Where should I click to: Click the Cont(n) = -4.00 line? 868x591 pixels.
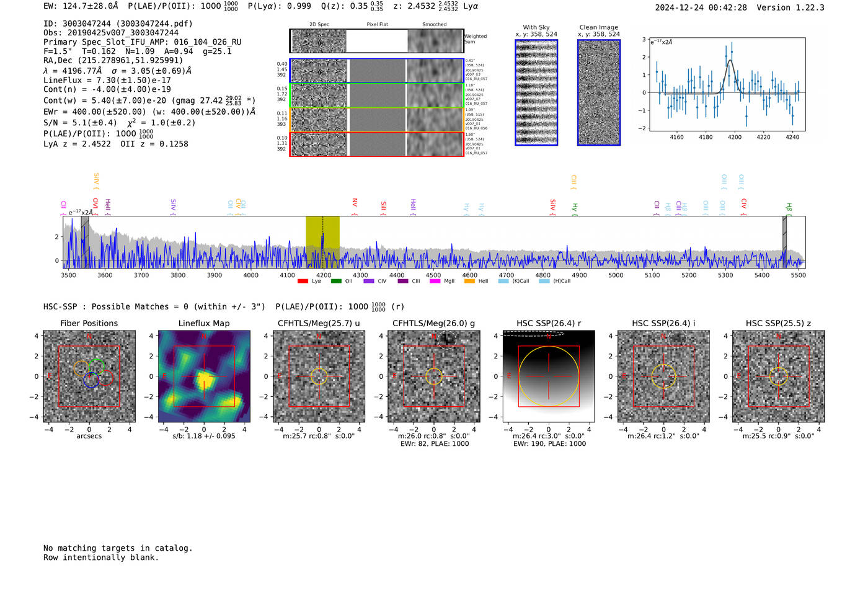(107, 89)
